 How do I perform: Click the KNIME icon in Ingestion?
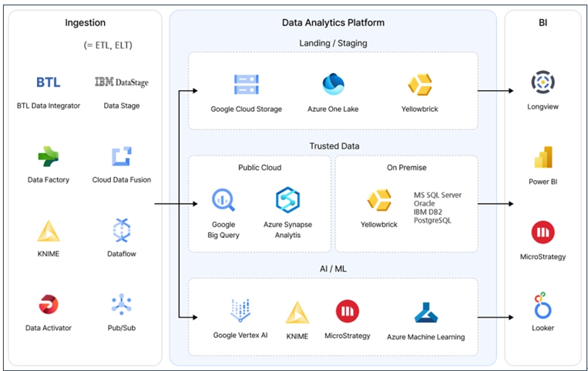[49, 231]
